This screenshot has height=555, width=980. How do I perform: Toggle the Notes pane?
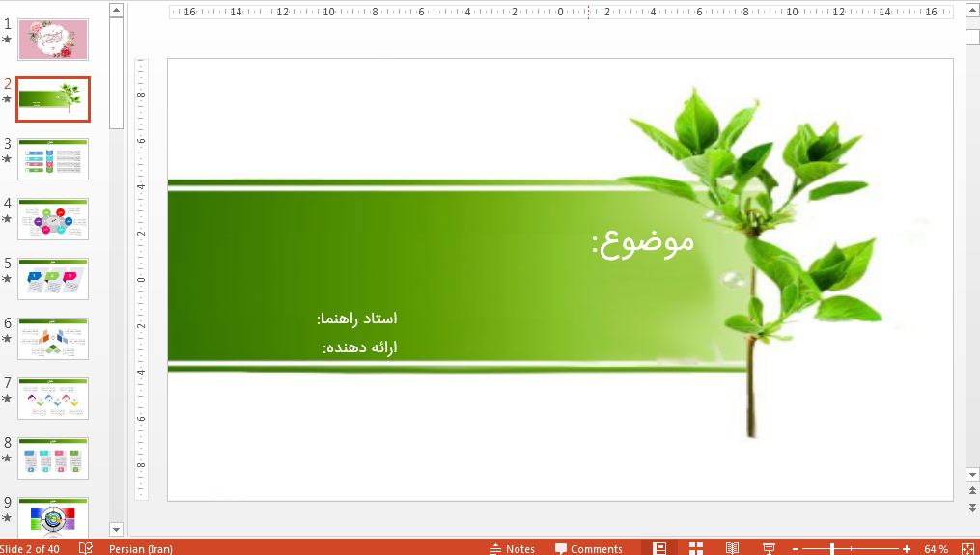pos(512,548)
